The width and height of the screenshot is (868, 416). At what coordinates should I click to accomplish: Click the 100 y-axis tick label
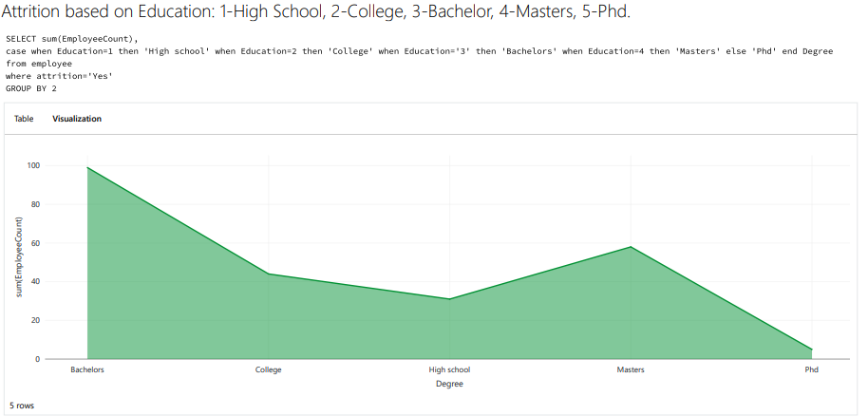[x=33, y=165]
